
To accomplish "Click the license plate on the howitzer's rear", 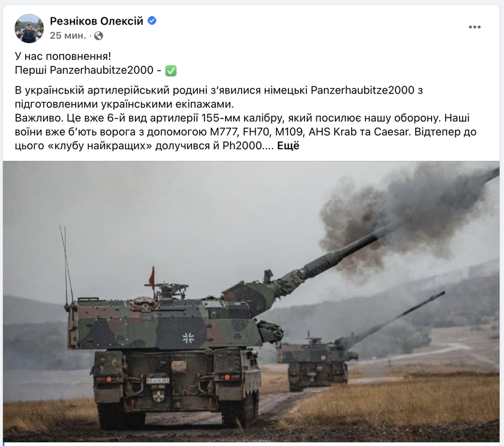I will pyautogui.click(x=158, y=381).
